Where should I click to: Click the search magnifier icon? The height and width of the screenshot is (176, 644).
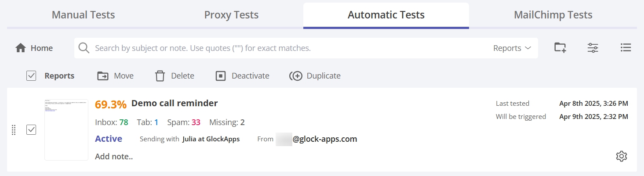coord(84,48)
